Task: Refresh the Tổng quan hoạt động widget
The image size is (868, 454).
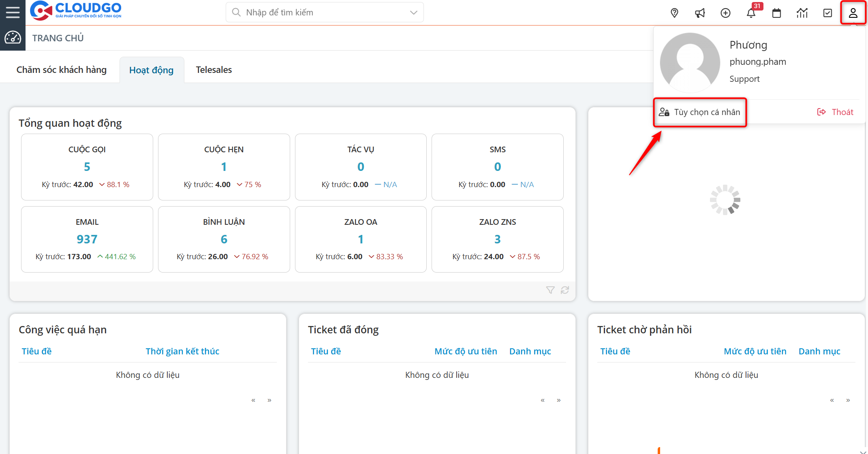Action: [565, 290]
